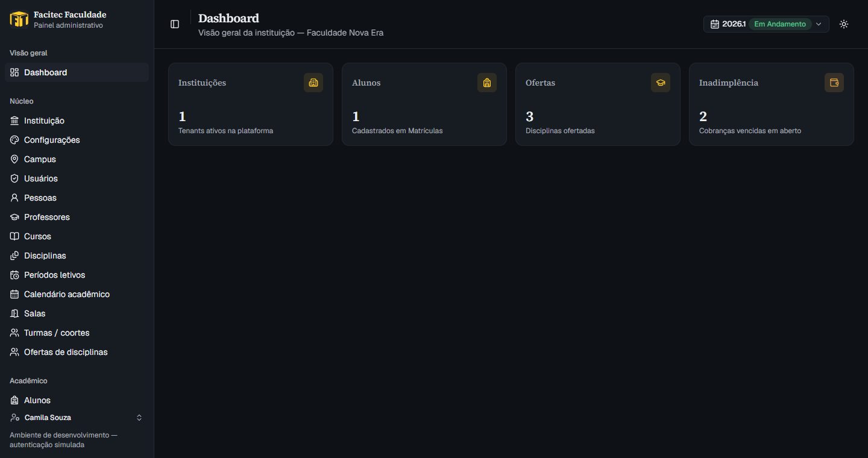Expand the Camila Souza user menu chevron
This screenshot has height=458, width=868.
pyautogui.click(x=139, y=418)
